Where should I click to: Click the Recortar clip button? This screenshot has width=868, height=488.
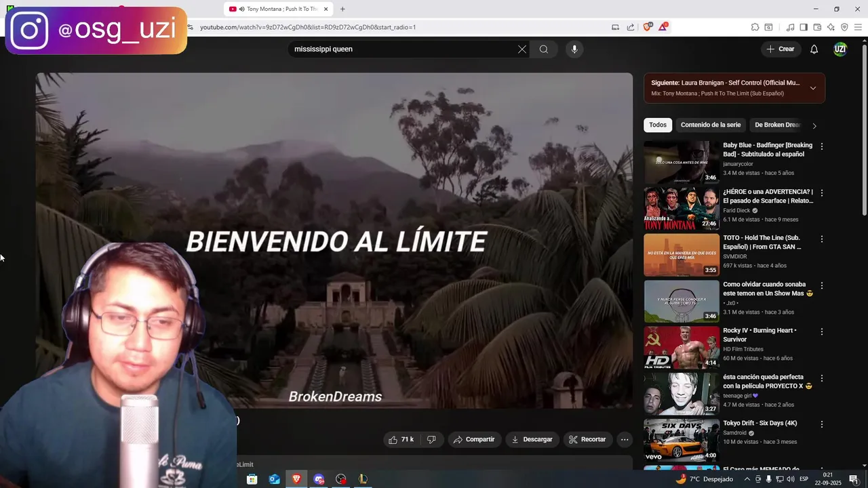pyautogui.click(x=588, y=439)
